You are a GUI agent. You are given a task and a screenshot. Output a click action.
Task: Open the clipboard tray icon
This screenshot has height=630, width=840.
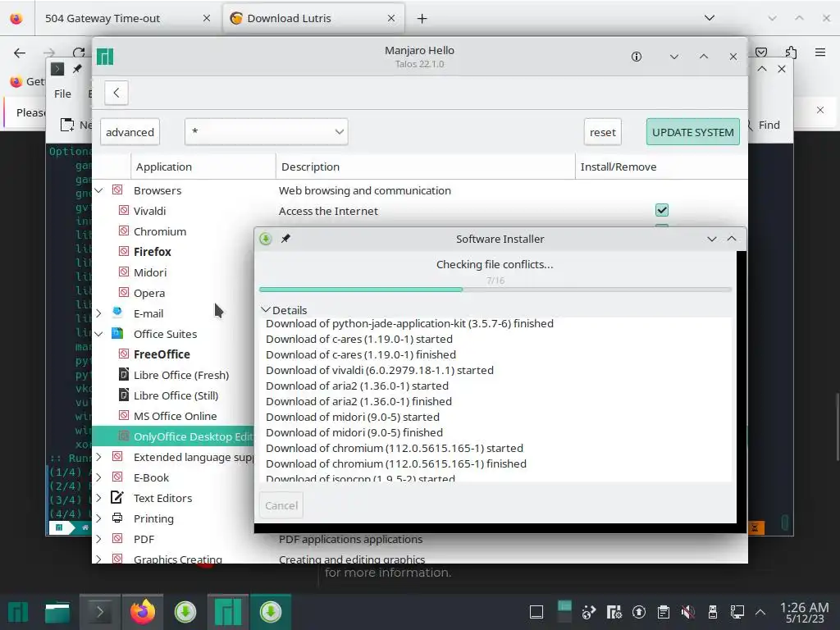click(x=663, y=612)
